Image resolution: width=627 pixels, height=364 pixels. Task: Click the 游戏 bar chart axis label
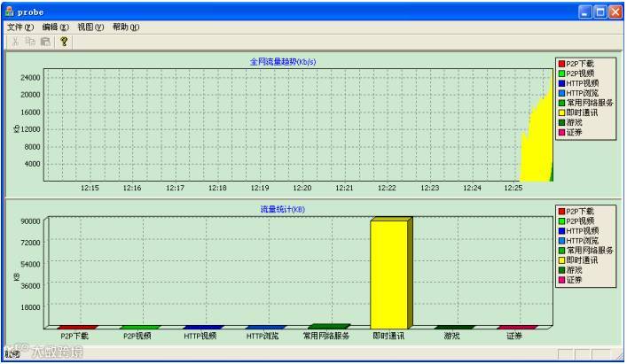[x=451, y=336]
